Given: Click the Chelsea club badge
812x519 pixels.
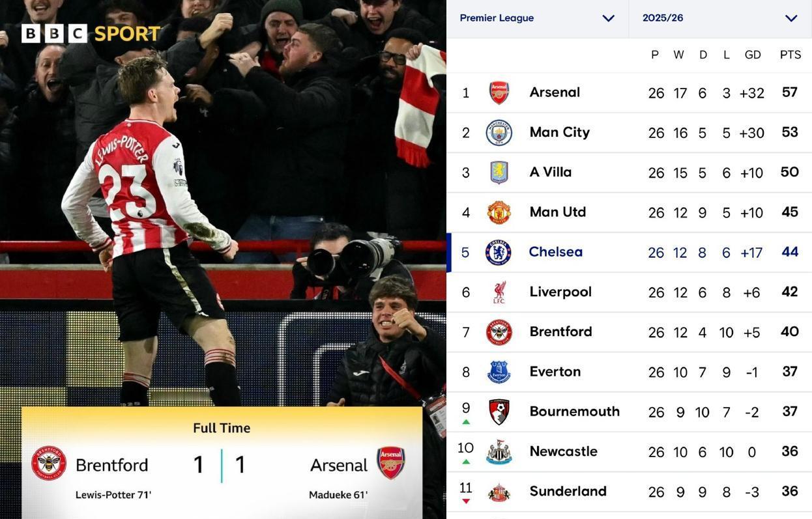Looking at the screenshot, I should (x=499, y=253).
